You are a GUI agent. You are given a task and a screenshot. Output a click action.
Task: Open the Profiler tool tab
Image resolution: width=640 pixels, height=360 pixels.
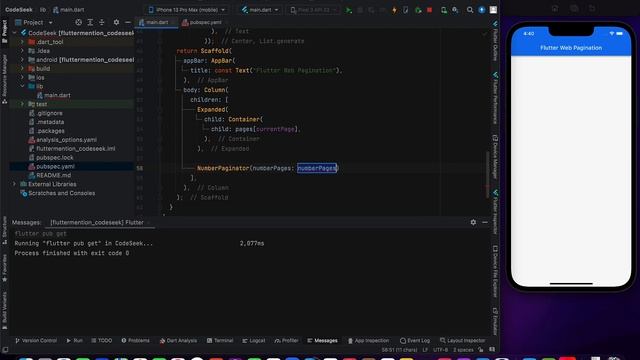coord(286,340)
